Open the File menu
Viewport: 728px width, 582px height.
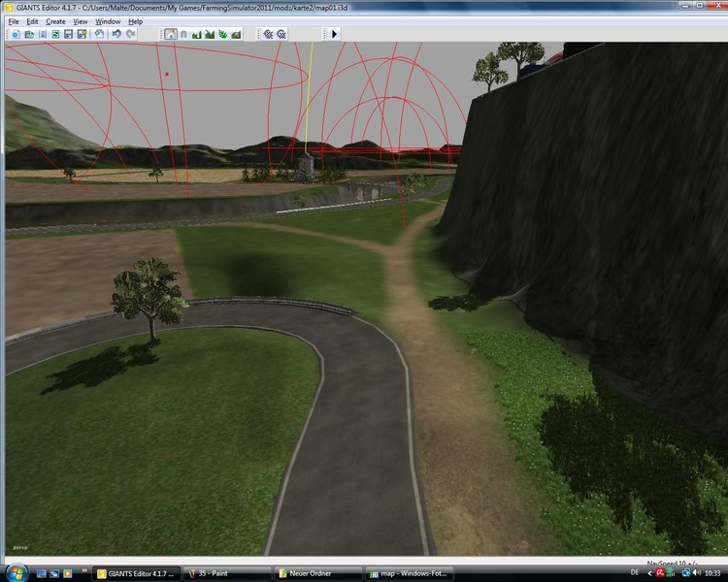point(14,21)
